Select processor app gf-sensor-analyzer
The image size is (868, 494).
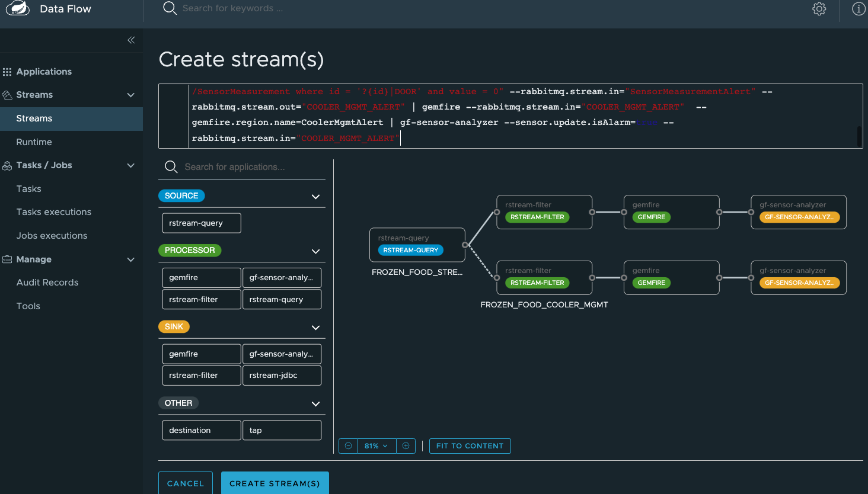pos(282,278)
